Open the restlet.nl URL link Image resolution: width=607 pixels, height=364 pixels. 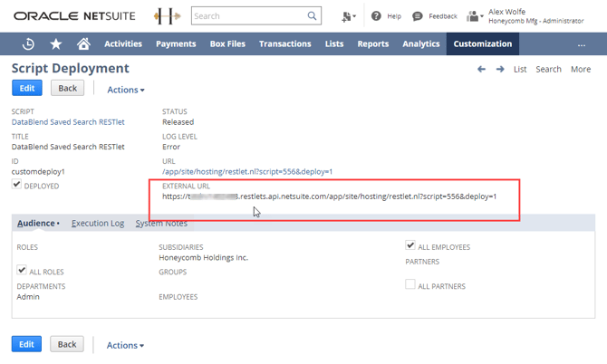(247, 171)
